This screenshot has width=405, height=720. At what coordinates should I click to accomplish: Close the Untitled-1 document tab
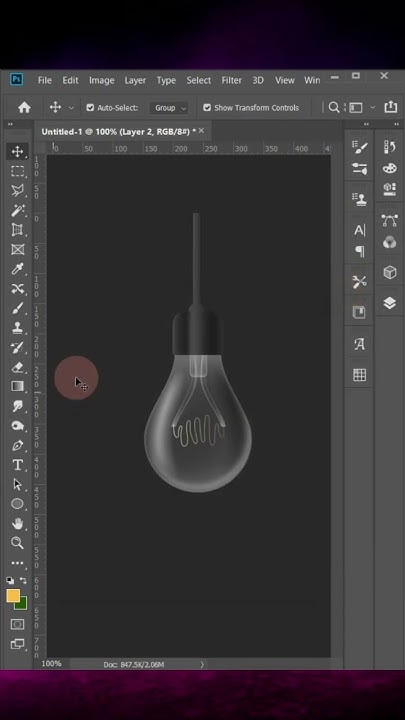(x=201, y=131)
